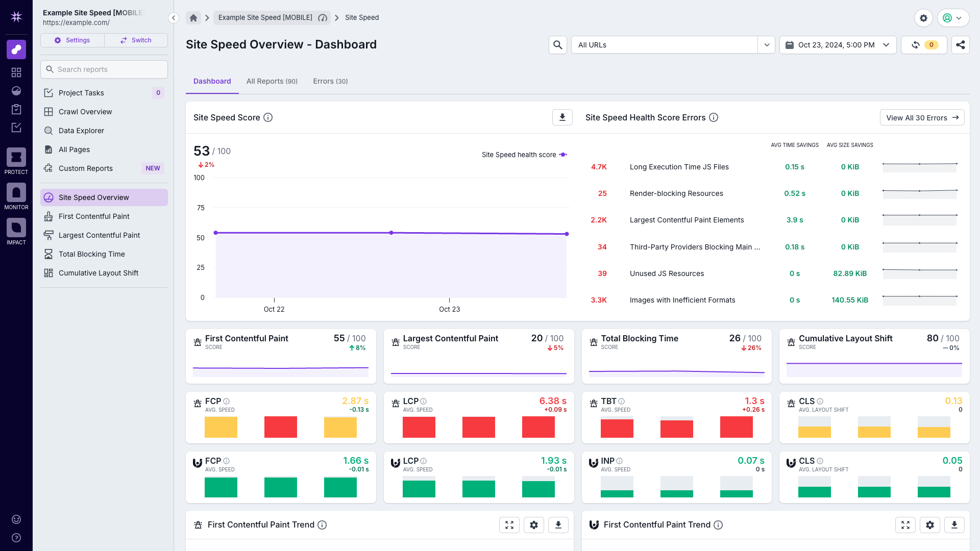The image size is (980, 551).
Task: Expand the First Contentful Paint Trend to fullscreen
Action: (x=509, y=524)
